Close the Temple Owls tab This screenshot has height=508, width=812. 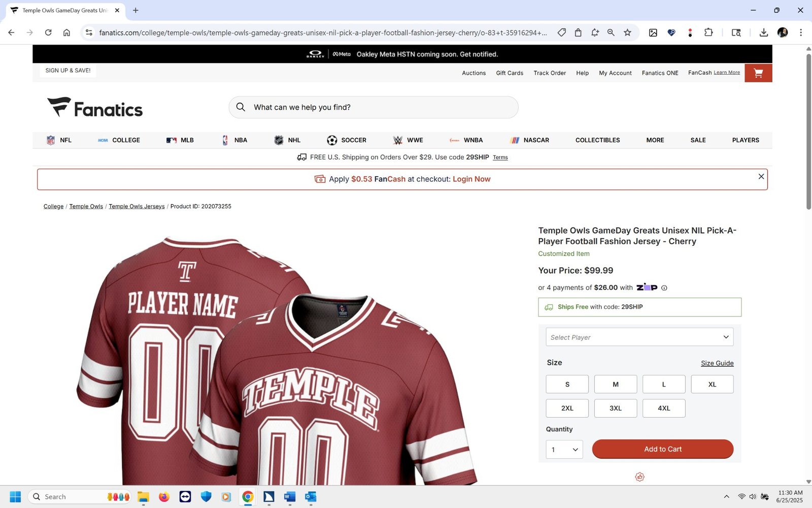tap(117, 10)
